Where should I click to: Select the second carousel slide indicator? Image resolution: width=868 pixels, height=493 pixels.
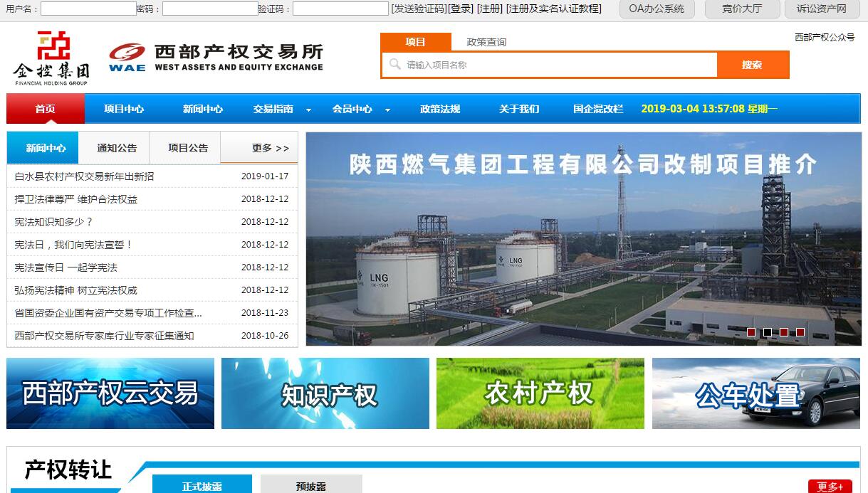pyautogui.click(x=768, y=332)
